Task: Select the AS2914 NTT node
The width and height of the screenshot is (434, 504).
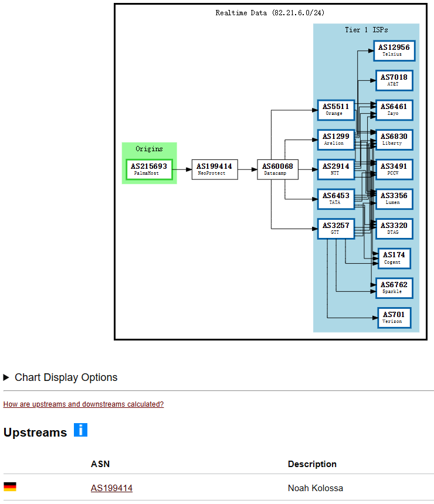Action: point(335,169)
